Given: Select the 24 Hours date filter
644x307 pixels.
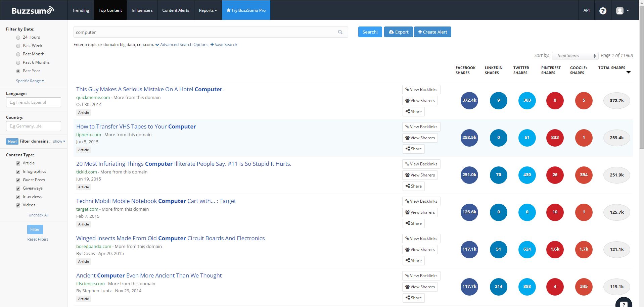Looking at the screenshot, I should click(18, 38).
